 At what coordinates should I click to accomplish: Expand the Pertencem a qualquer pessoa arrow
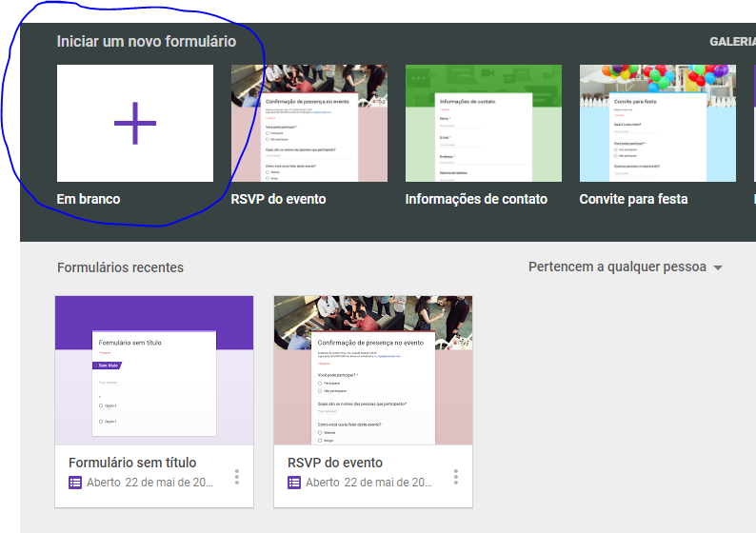tap(718, 268)
